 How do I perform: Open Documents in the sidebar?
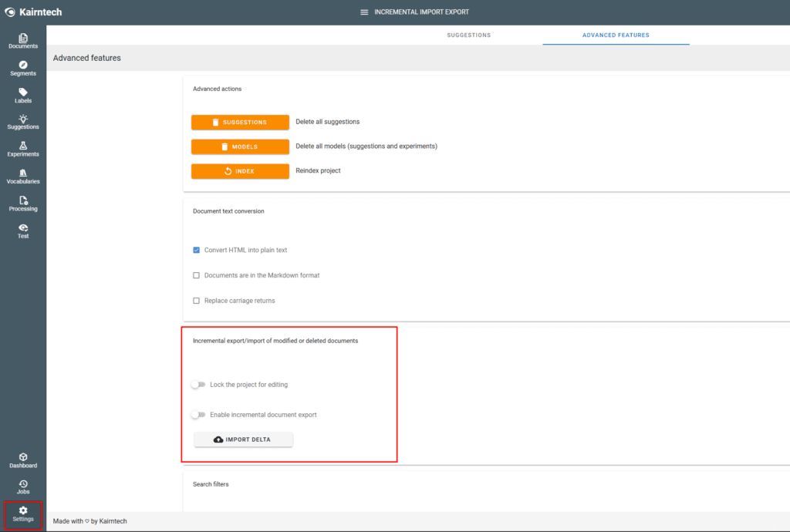pyautogui.click(x=23, y=42)
